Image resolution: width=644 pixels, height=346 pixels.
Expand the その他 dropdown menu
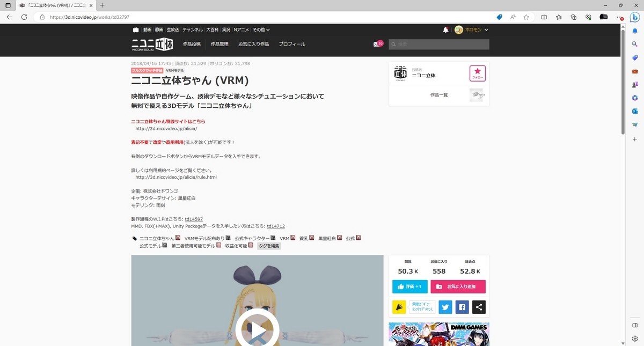tap(261, 30)
